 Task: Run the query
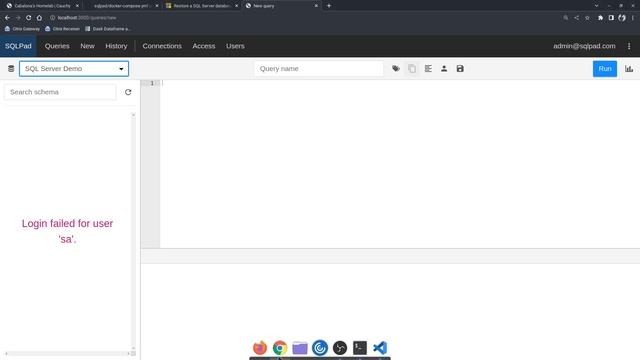(x=605, y=69)
